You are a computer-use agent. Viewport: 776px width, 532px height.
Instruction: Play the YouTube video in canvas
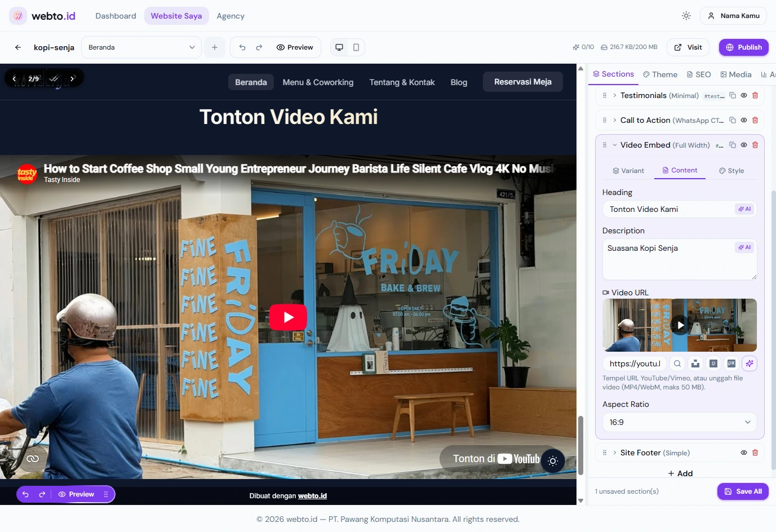(288, 317)
